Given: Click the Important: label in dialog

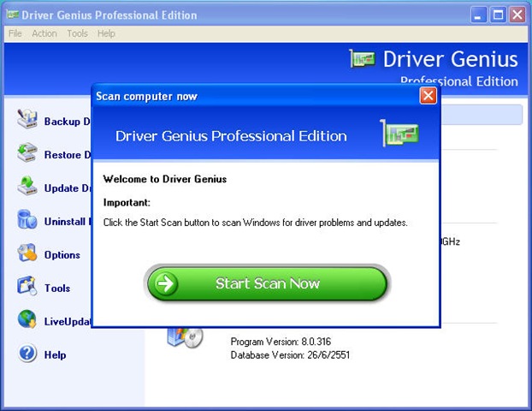Looking at the screenshot, I should [x=127, y=202].
